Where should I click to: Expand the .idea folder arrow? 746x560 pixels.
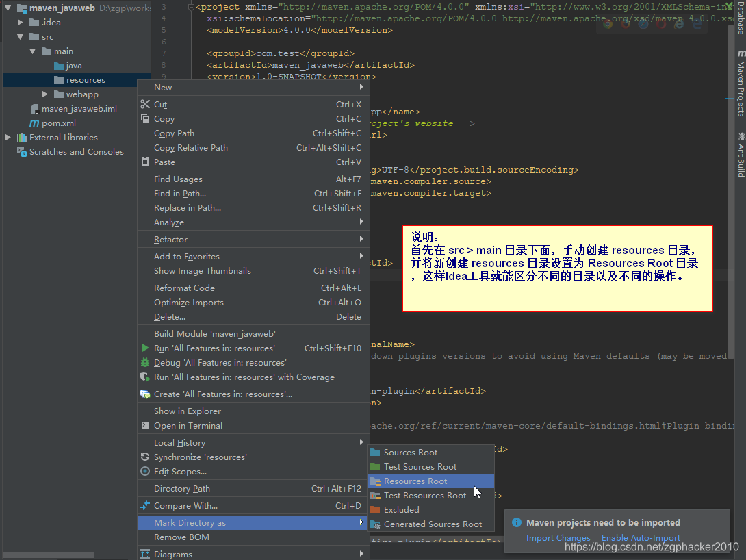click(x=21, y=23)
